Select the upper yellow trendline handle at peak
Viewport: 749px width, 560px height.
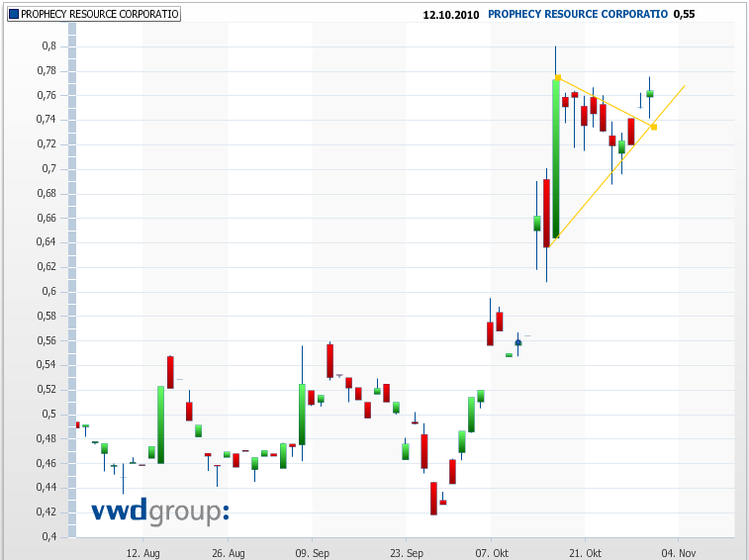coord(558,77)
